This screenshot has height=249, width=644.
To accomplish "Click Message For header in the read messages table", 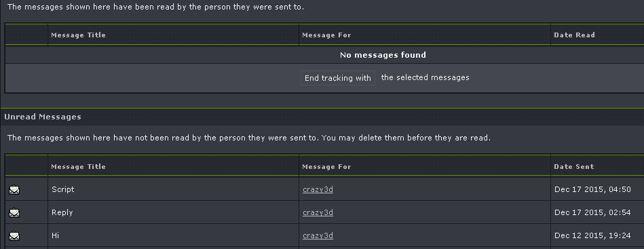I will (326, 35).
